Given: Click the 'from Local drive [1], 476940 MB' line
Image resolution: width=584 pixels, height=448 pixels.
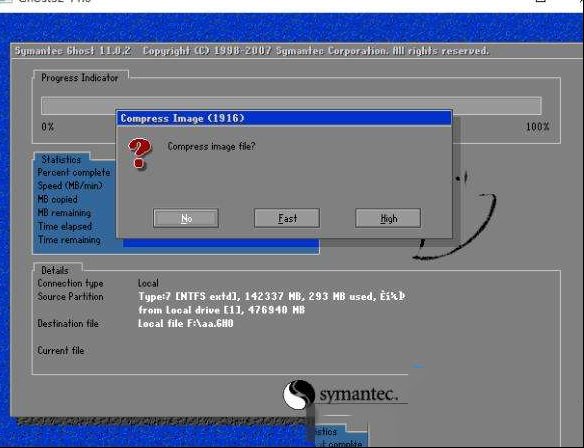Looking at the screenshot, I should [222, 310].
